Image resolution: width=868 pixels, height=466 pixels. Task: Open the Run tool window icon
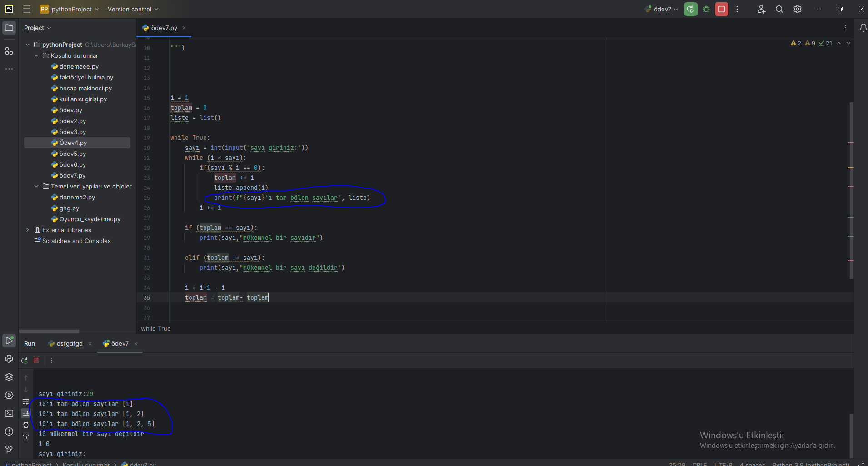[x=9, y=340]
